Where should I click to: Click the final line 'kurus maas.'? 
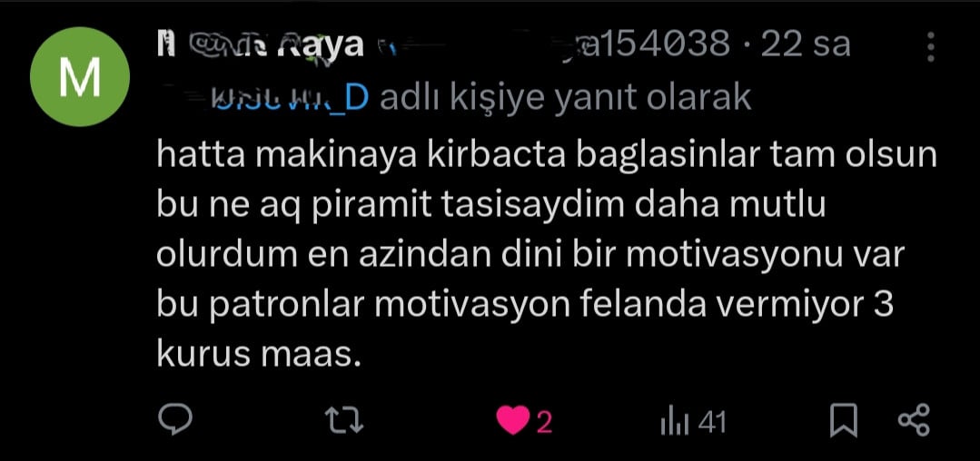pyautogui.click(x=260, y=355)
